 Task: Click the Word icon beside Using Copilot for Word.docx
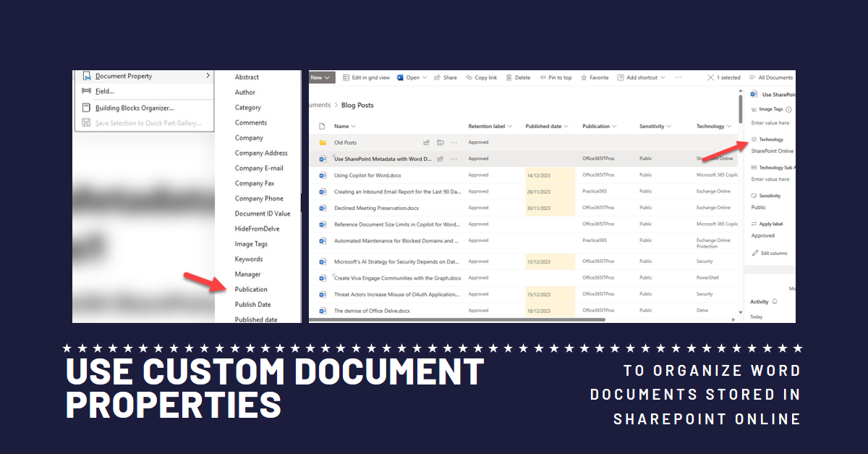323,175
